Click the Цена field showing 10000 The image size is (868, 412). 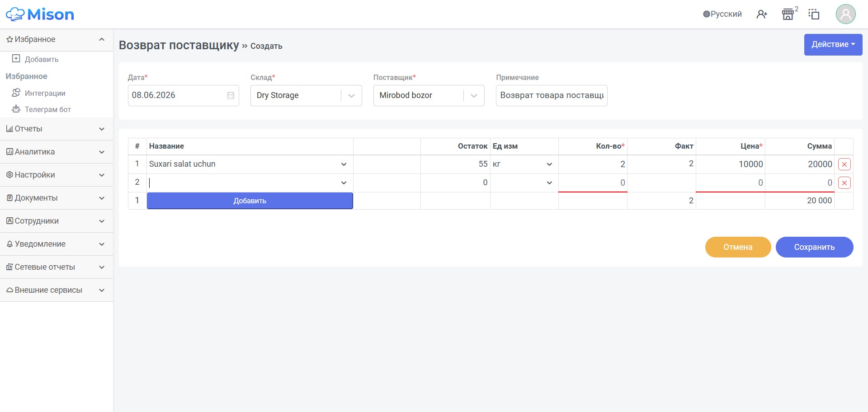[x=731, y=164]
